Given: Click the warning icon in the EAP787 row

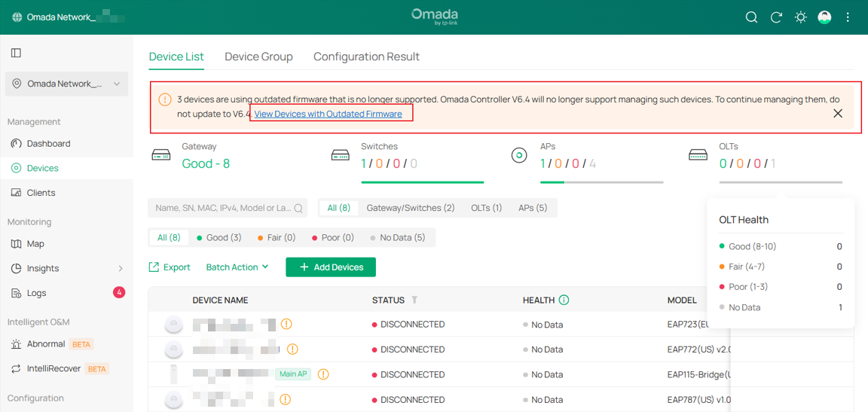Looking at the screenshot, I should tap(285, 398).
